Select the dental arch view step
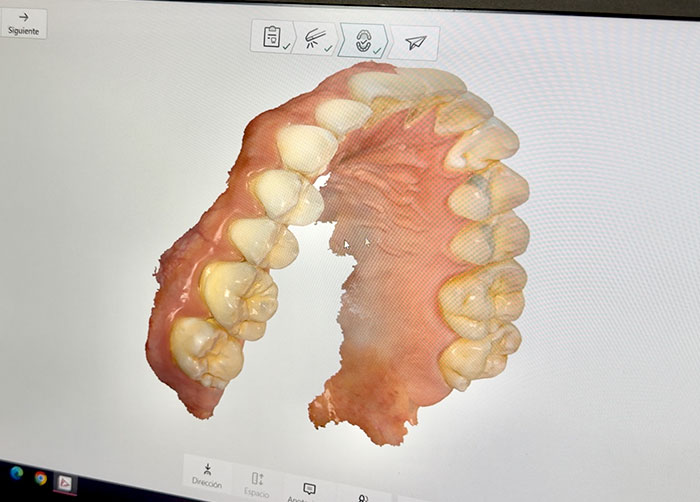Image resolution: width=700 pixels, height=502 pixels. [363, 40]
